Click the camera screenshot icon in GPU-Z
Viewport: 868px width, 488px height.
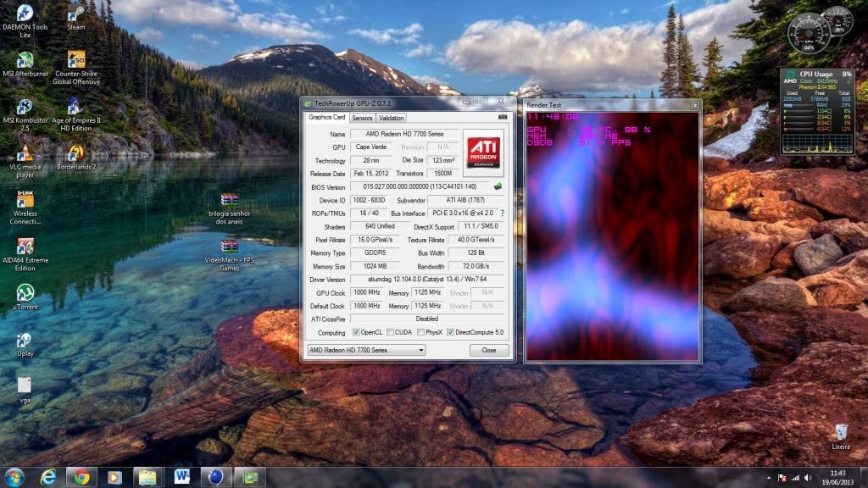[503, 117]
